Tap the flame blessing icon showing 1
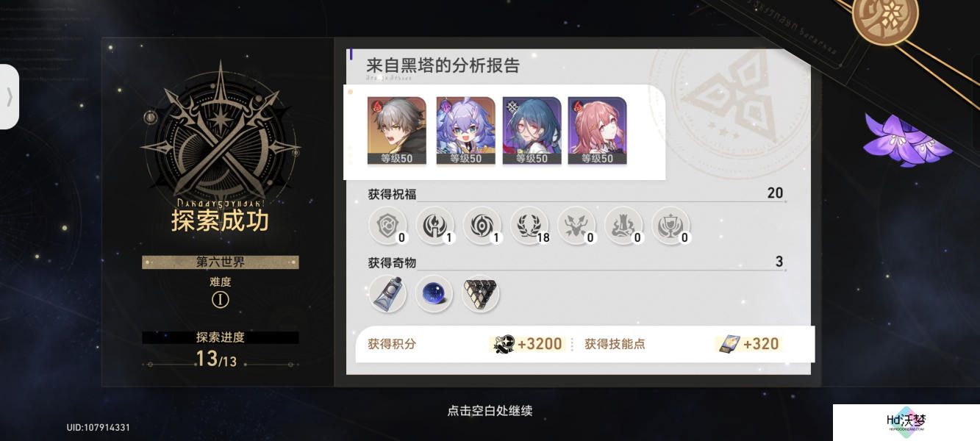 pyautogui.click(x=434, y=225)
